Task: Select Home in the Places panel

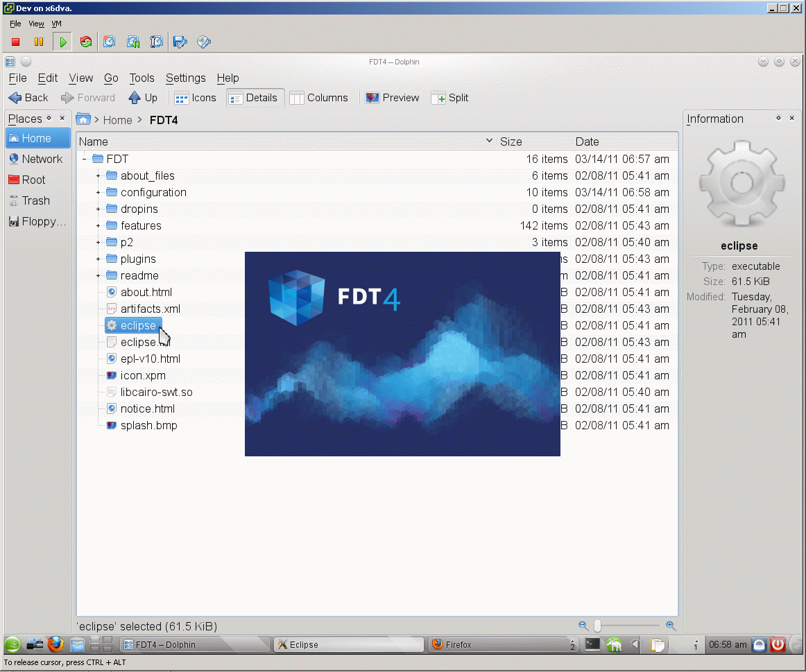Action: tap(38, 138)
